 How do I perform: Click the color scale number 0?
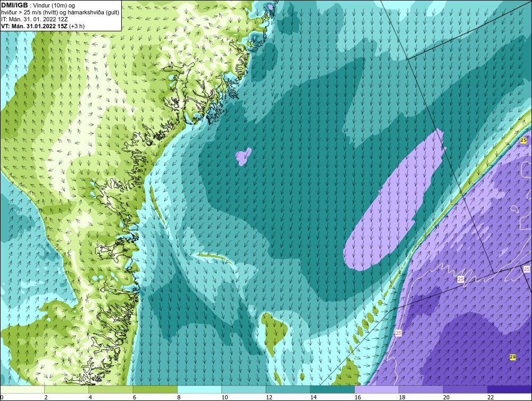point(2,398)
